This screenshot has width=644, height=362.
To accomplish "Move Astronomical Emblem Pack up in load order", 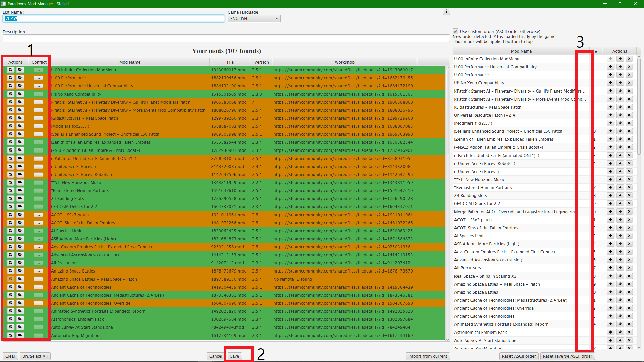I will [610, 332].
